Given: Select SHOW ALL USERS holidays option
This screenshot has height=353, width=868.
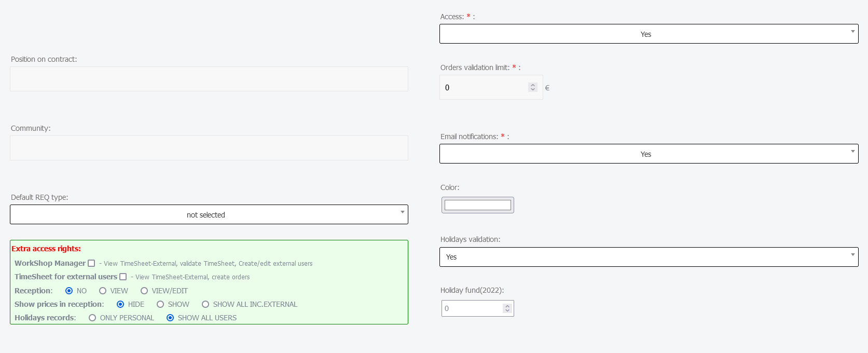Looking at the screenshot, I should click(170, 318).
